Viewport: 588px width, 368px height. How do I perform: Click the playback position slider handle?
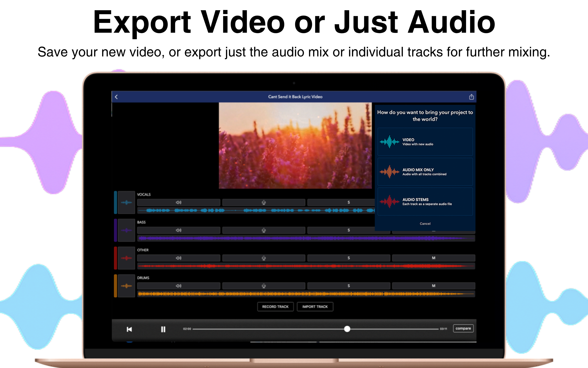coord(347,329)
